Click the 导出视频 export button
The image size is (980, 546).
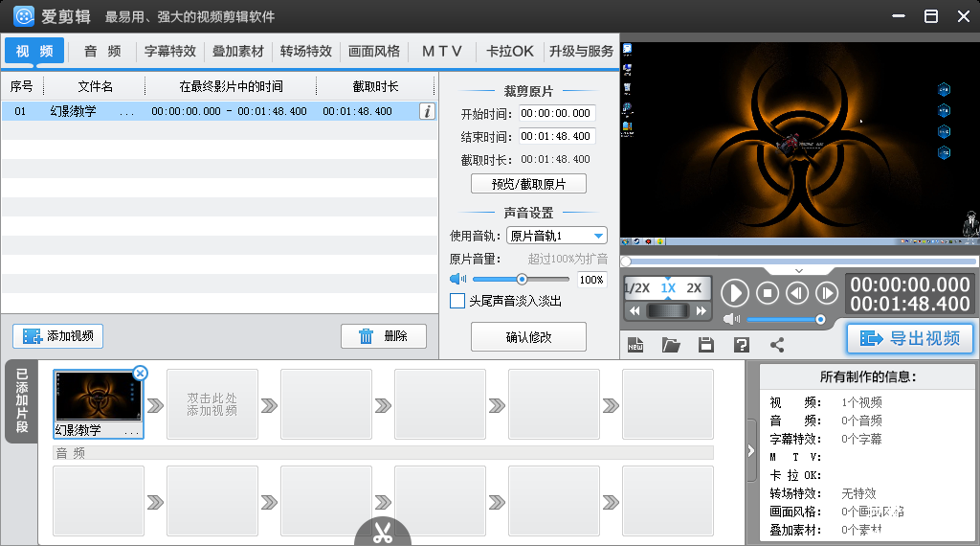click(x=910, y=338)
